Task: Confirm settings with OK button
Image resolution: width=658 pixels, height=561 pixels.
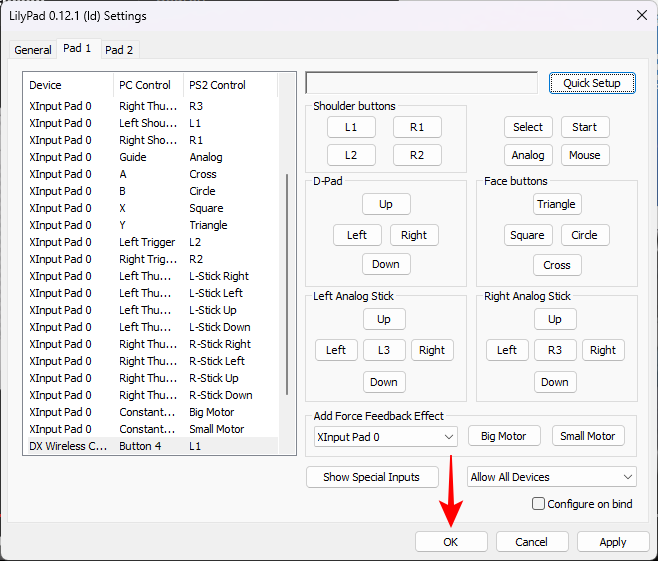Action: pos(451,542)
